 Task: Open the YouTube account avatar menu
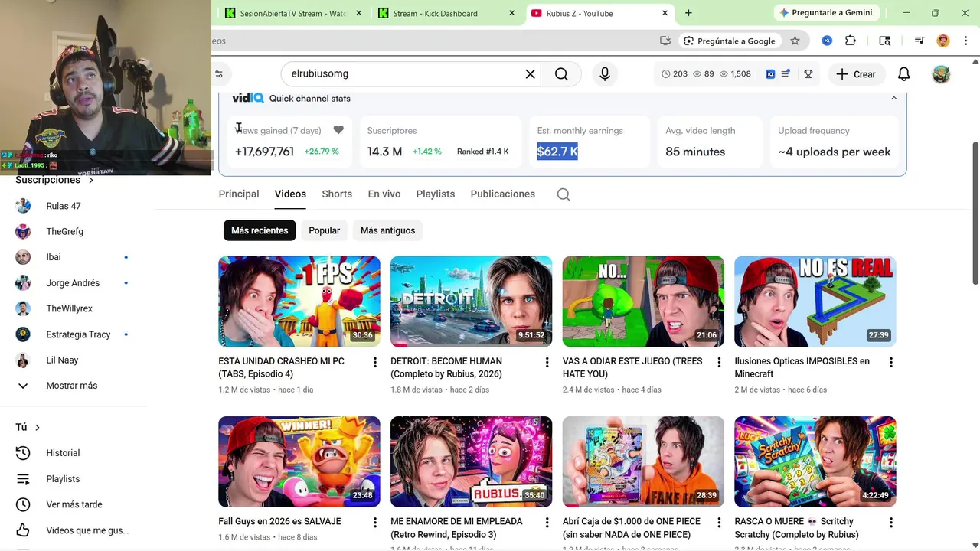point(941,74)
